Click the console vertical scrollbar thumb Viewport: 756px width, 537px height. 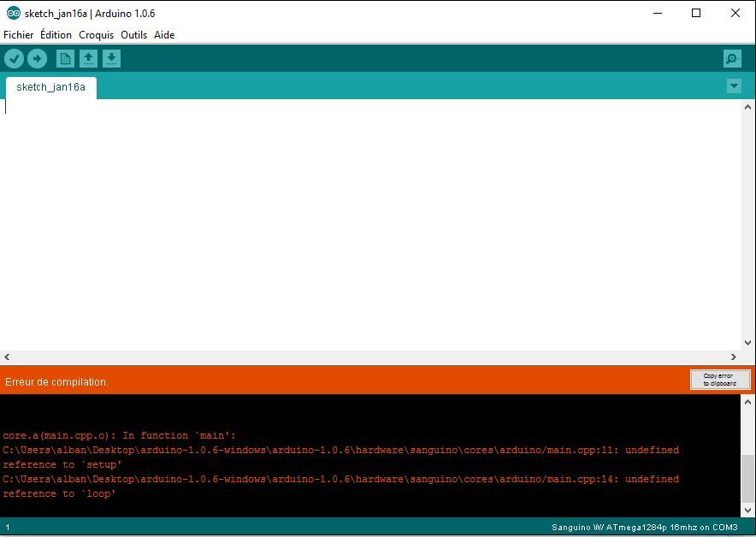[747, 478]
